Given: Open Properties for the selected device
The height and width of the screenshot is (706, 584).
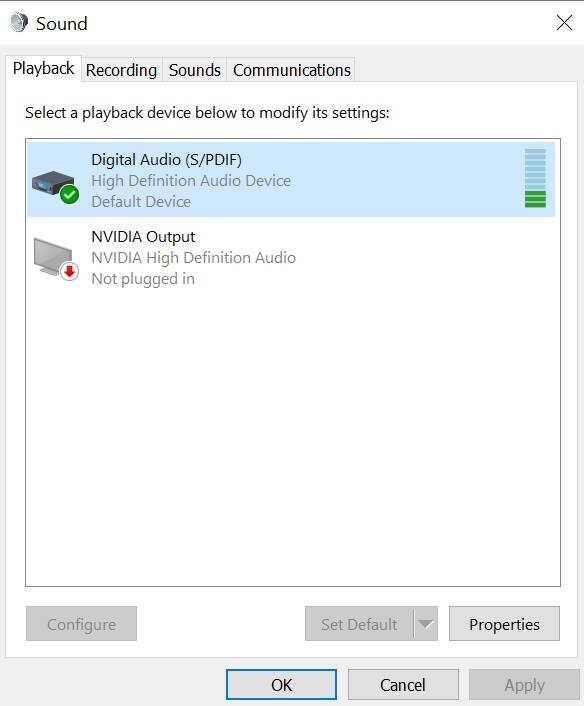Looking at the screenshot, I should [x=504, y=624].
